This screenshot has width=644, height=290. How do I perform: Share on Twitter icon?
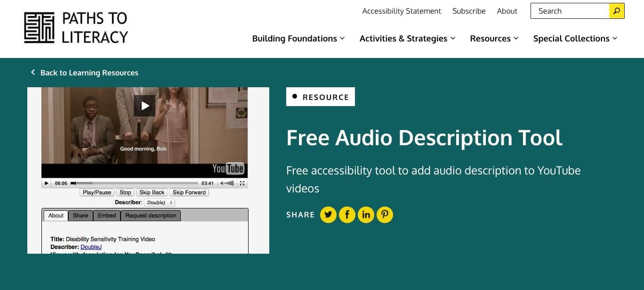point(328,215)
